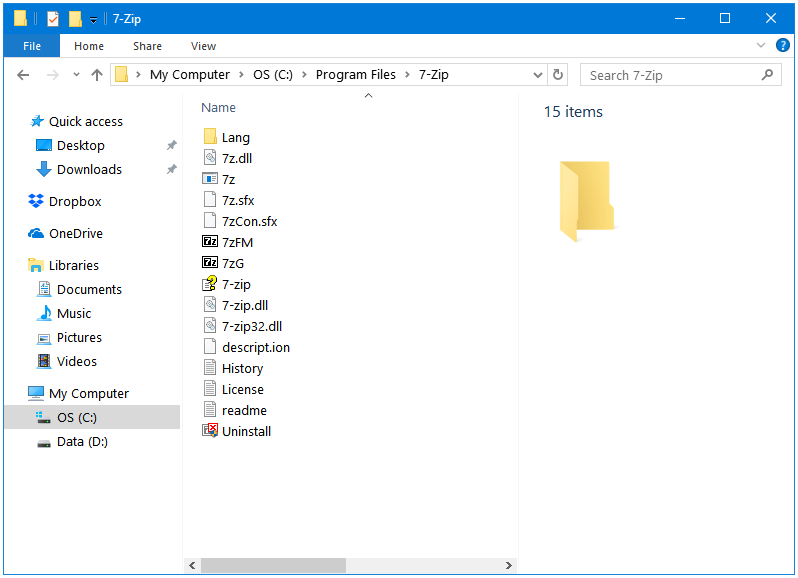Open Customize Quick Access Toolbar dropdown
The height and width of the screenshot is (578, 798).
[94, 20]
